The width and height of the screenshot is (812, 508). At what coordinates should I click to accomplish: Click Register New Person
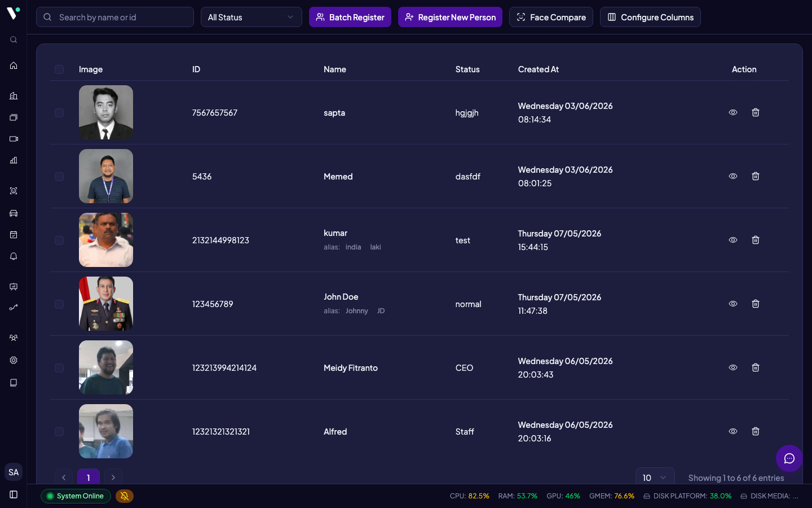coord(450,17)
